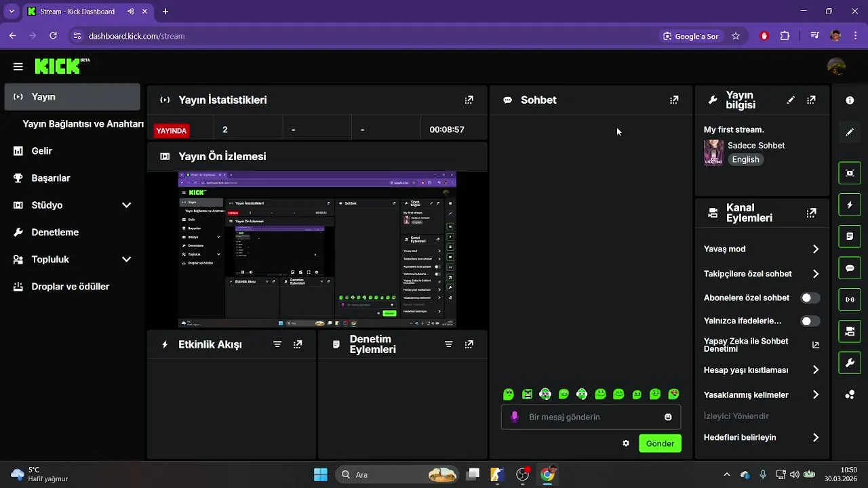Image resolution: width=868 pixels, height=488 pixels.
Task: Pop out the Yayın bilgisi panel
Action: (x=811, y=100)
